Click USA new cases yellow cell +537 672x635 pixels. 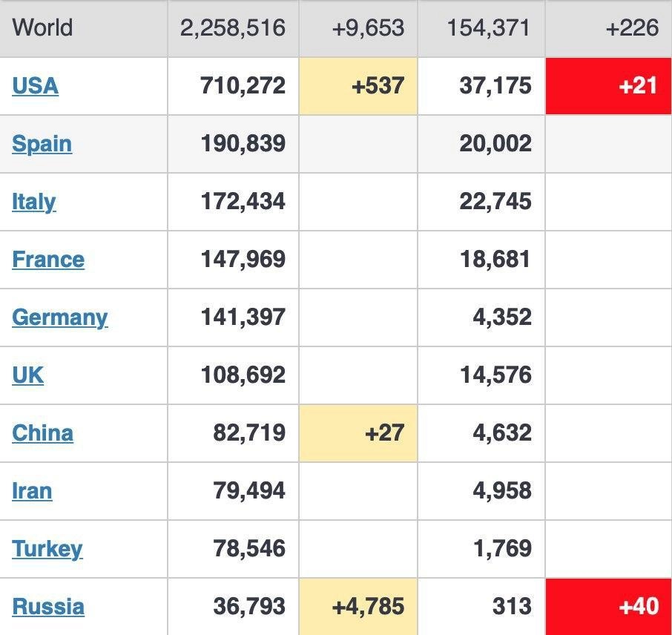(x=359, y=86)
